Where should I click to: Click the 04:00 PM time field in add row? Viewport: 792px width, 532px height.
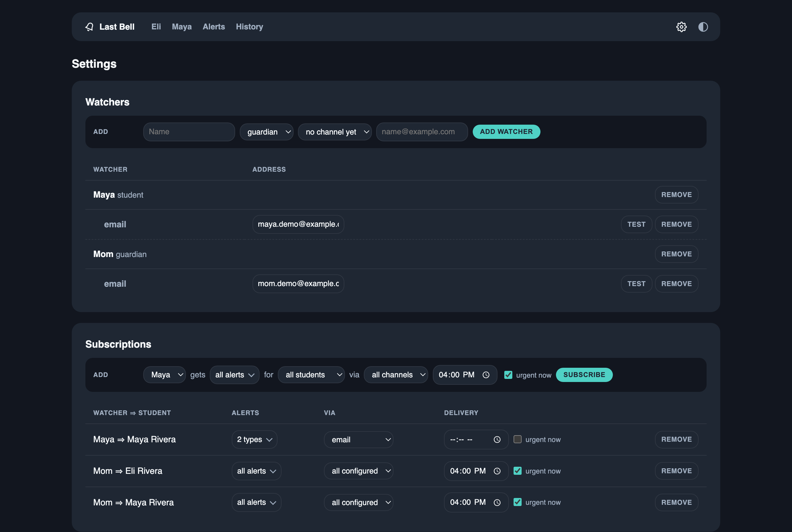[465, 375]
